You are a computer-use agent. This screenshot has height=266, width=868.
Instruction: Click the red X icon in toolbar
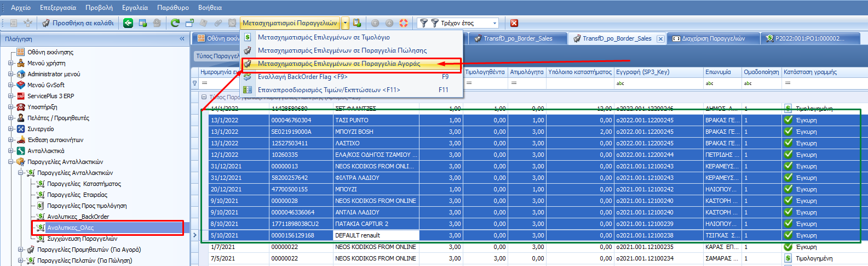click(x=514, y=23)
